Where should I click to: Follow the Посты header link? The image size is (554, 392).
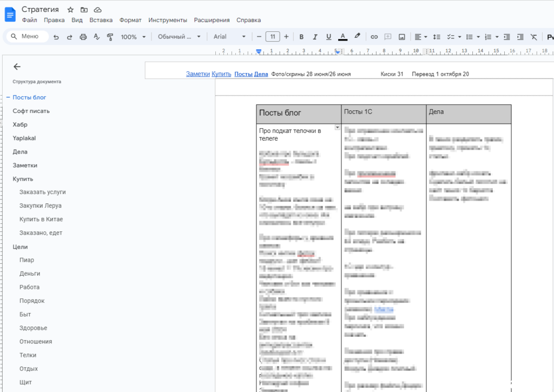243,74
